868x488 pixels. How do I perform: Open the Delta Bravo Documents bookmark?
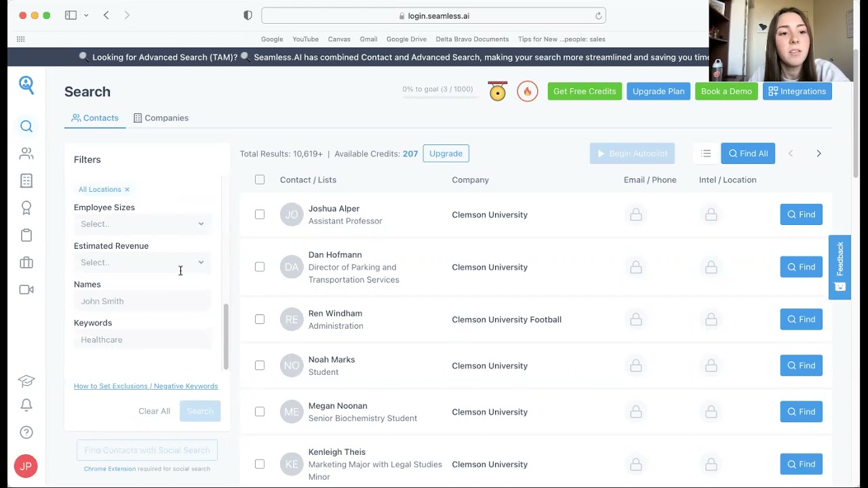point(472,39)
